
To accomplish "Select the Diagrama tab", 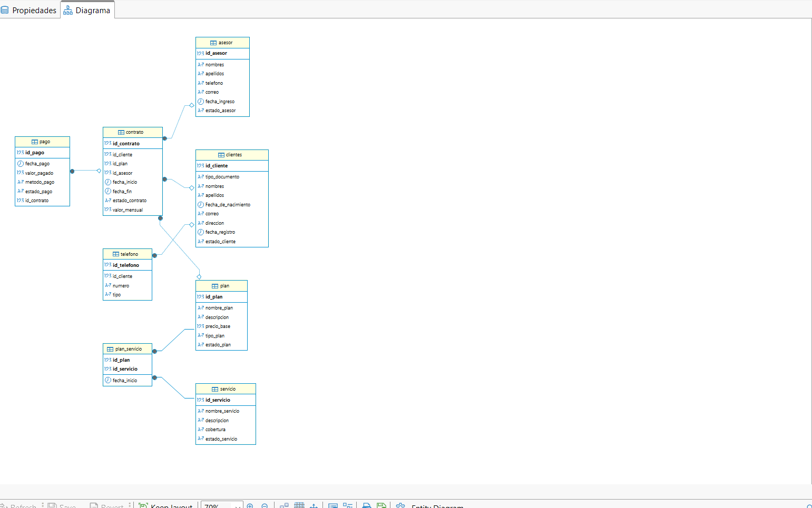I will pos(87,11).
